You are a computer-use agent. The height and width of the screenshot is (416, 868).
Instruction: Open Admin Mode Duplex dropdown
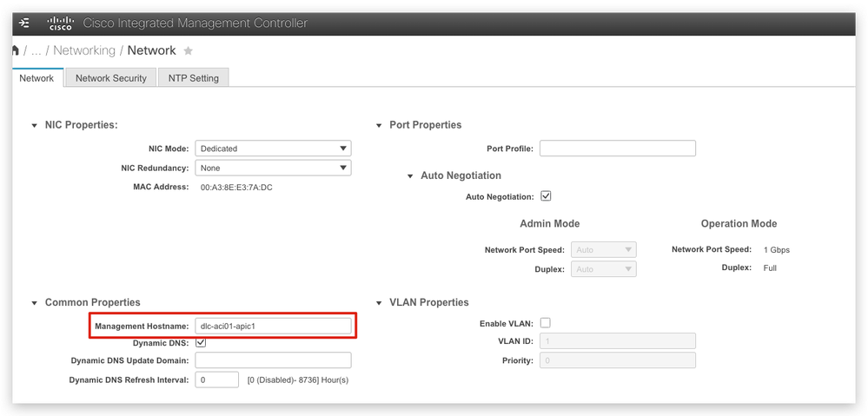coord(603,269)
